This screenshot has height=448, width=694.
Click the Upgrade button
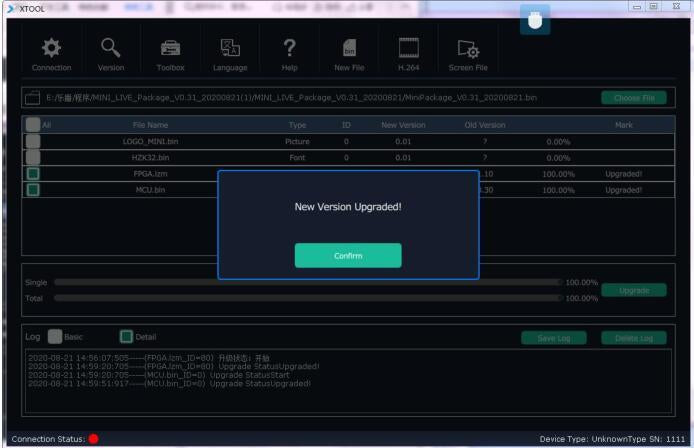click(634, 290)
